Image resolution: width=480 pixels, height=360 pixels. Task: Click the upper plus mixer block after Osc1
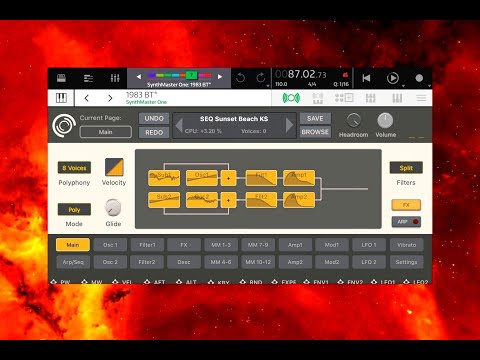coord(228,178)
